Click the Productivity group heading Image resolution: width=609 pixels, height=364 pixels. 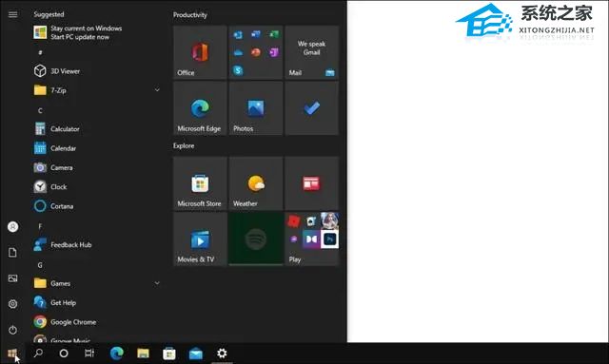[190, 15]
